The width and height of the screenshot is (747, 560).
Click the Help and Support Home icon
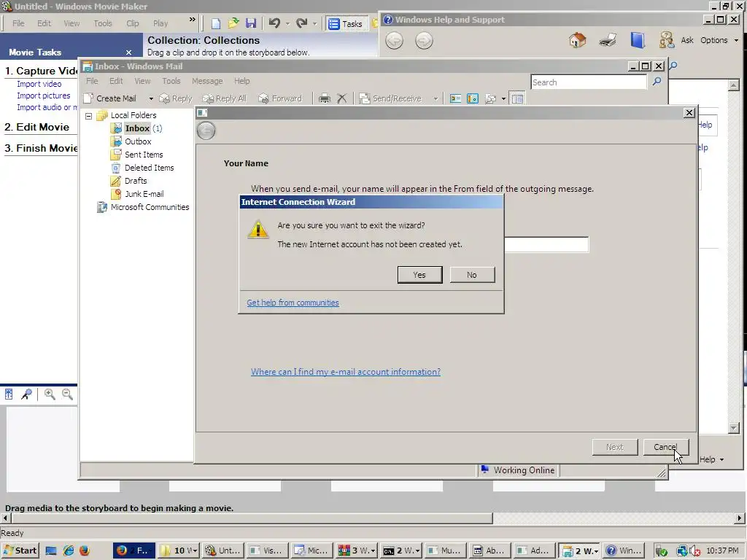tap(578, 41)
